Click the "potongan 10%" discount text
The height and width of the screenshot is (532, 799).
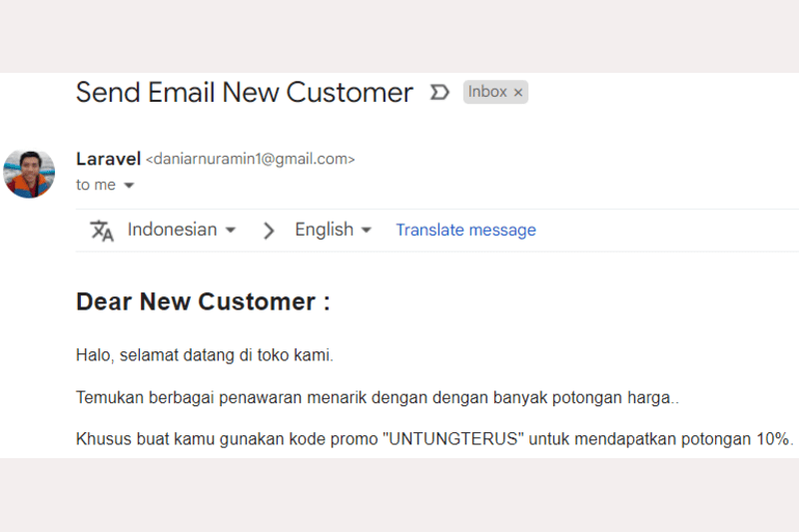coord(742,439)
